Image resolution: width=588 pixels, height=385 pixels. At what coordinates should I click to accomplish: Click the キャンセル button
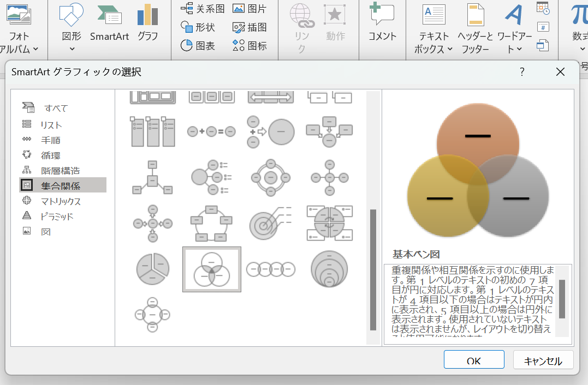(x=543, y=360)
